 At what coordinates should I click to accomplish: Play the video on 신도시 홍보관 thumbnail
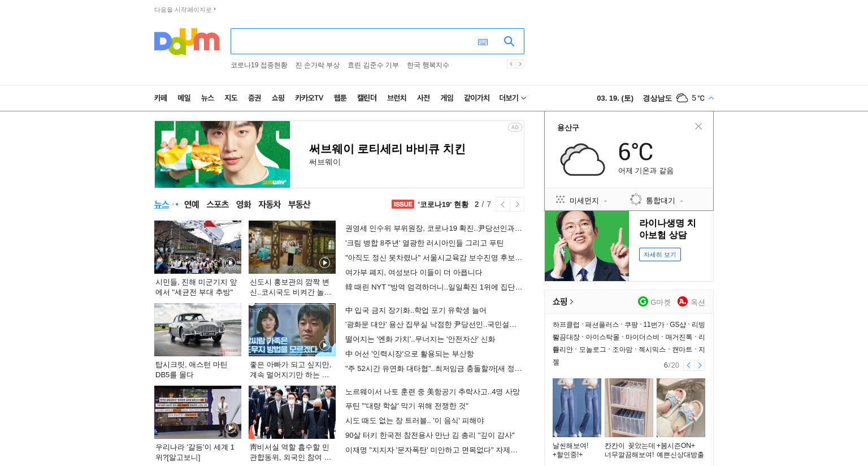(x=324, y=262)
